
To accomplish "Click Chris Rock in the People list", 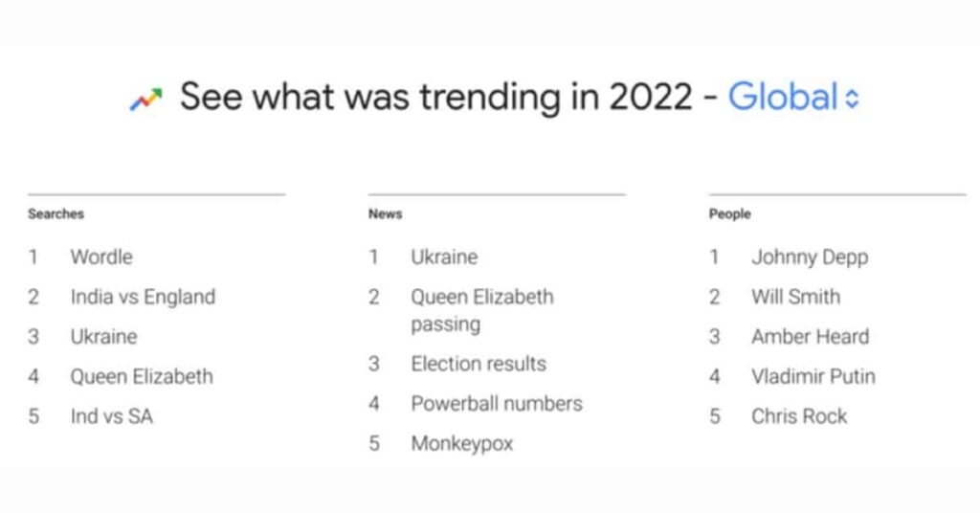I will click(x=799, y=416).
